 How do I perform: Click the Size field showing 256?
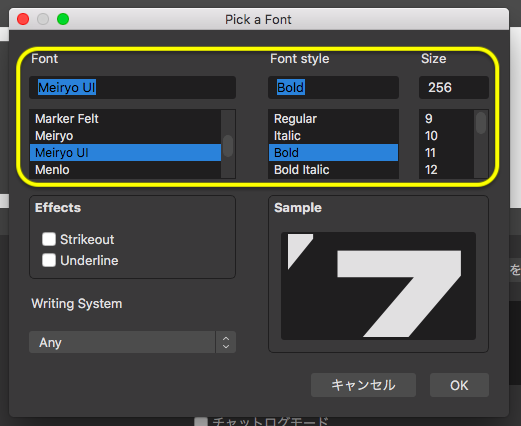click(454, 87)
